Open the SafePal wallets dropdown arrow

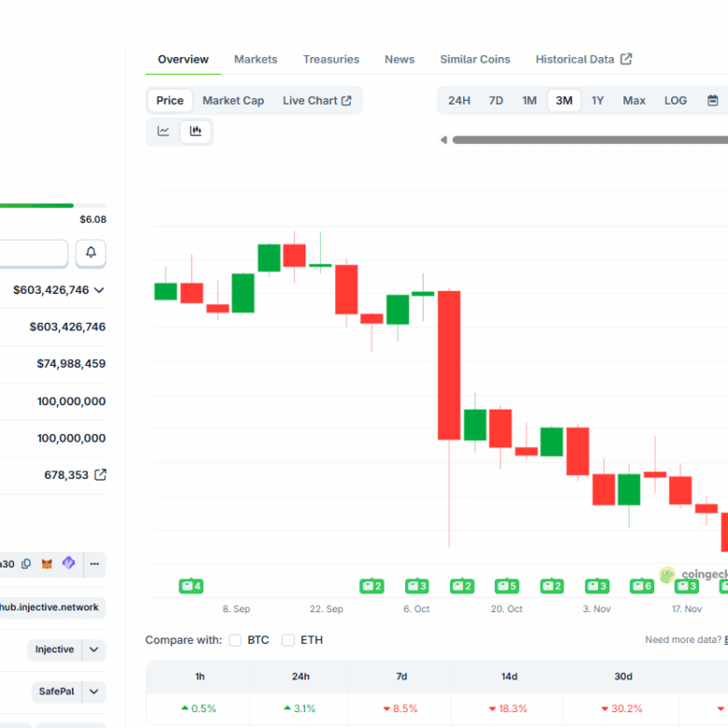[x=94, y=693]
